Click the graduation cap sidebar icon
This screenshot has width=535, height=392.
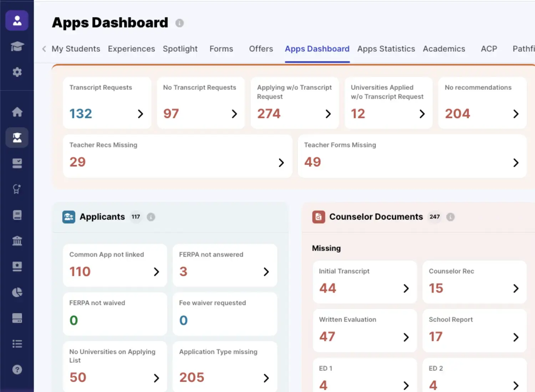[17, 46]
